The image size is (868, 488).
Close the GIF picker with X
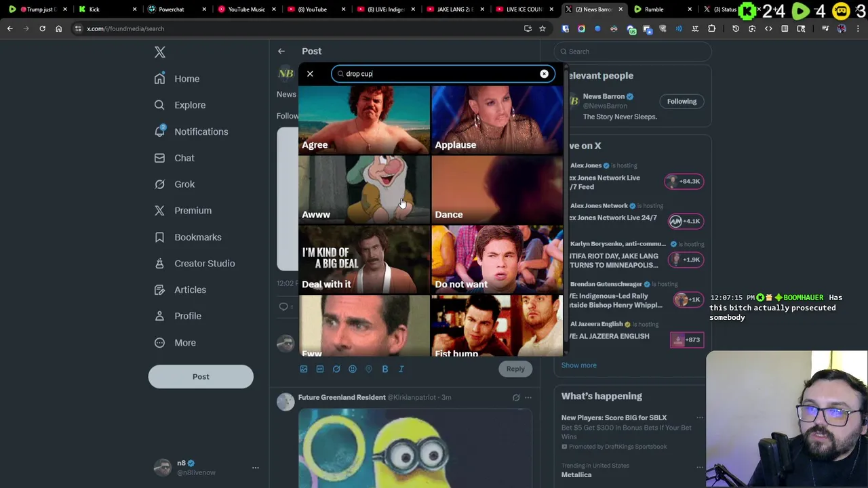point(310,74)
